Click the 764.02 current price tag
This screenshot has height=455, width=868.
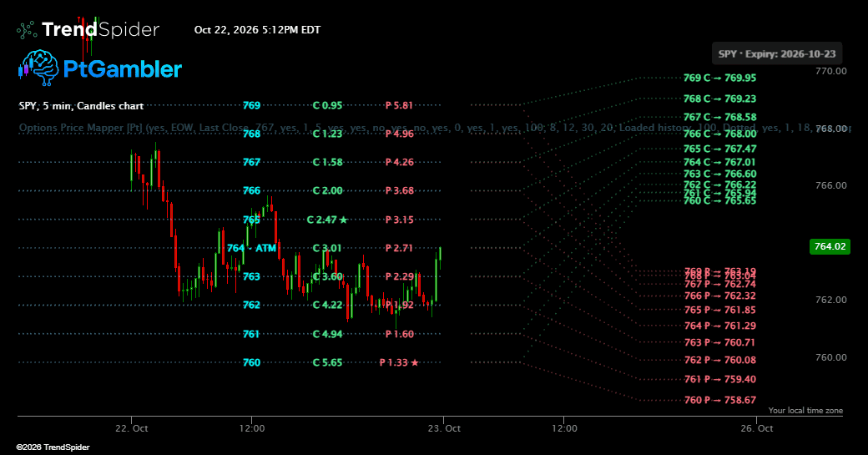coord(830,246)
